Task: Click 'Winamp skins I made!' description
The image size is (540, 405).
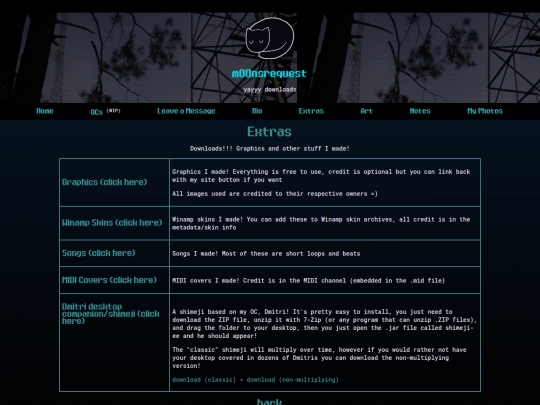Action: [321, 224]
